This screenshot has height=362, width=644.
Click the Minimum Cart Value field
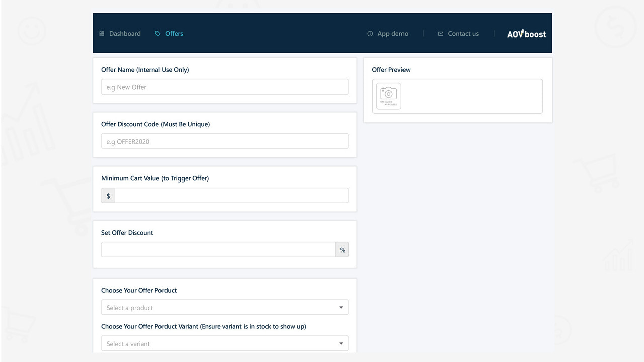[x=231, y=195]
